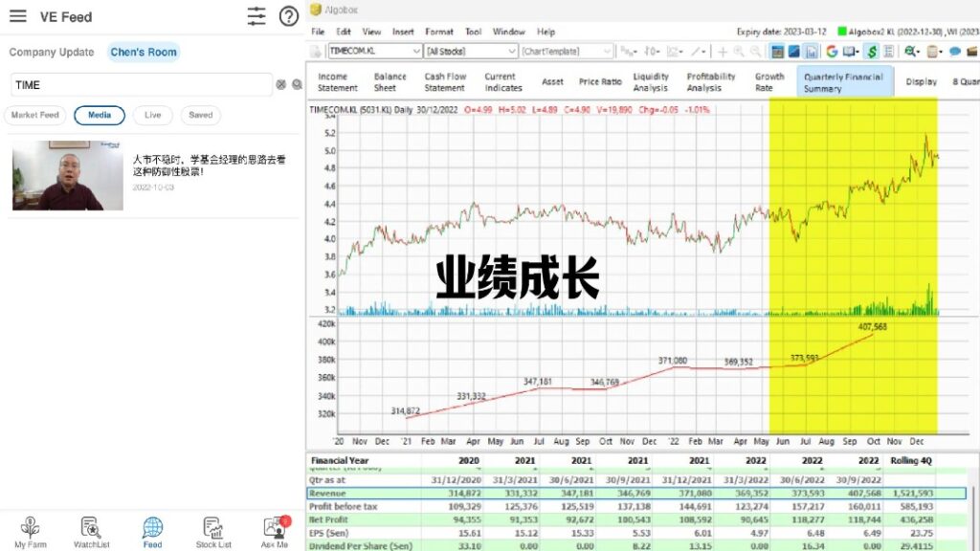Click the Google icon in Algobox toolbar
The width and height of the screenshot is (980, 551).
coord(832,52)
